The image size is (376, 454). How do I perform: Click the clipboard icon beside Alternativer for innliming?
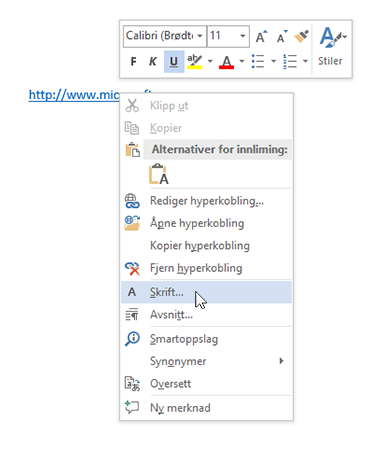(132, 150)
